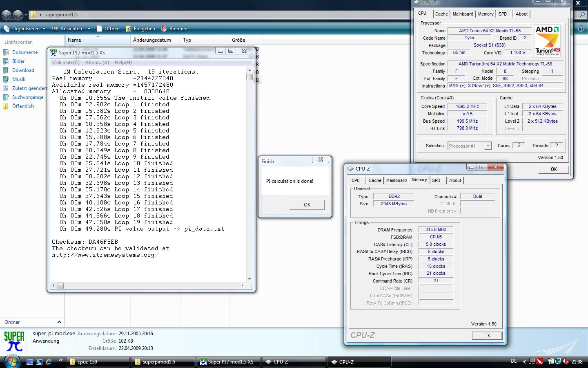Open About...(A) menu in Super PI
The image size is (588, 368).
coord(97,63)
